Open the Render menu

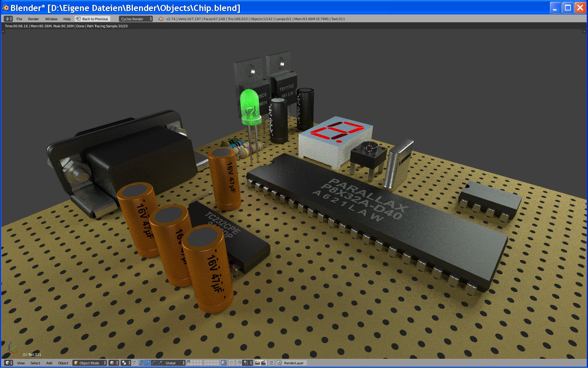point(33,19)
